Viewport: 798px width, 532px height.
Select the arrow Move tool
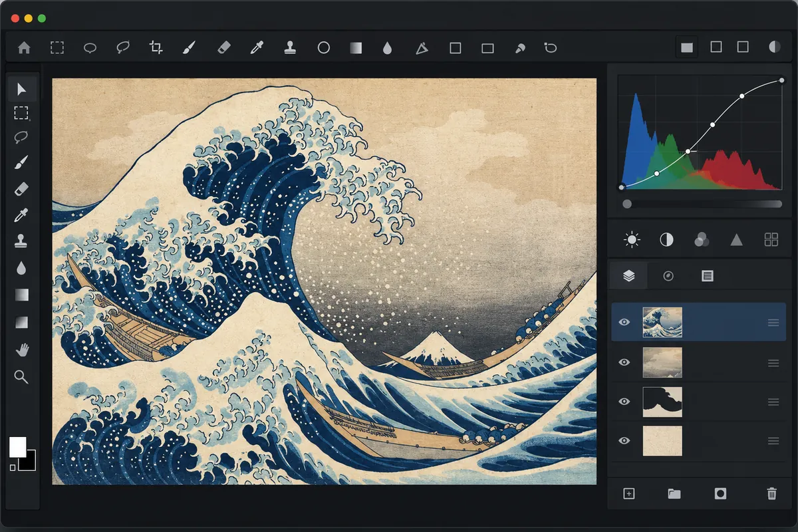click(22, 89)
